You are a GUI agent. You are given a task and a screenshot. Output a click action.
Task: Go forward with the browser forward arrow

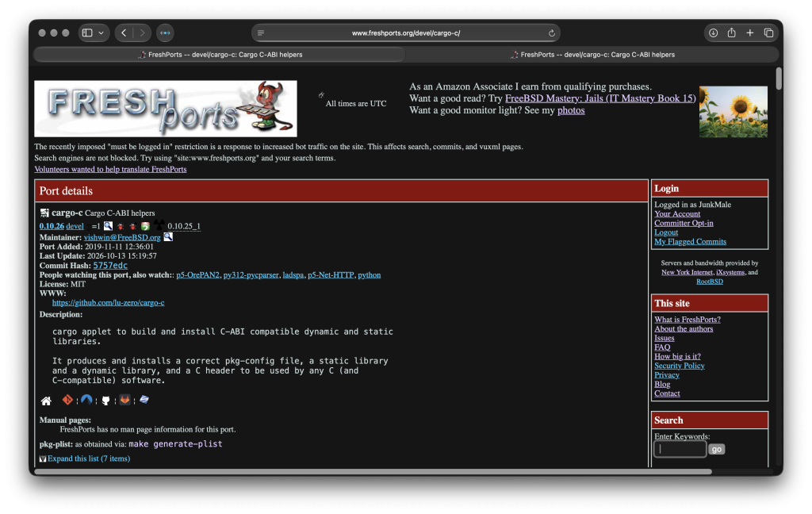coord(142,33)
